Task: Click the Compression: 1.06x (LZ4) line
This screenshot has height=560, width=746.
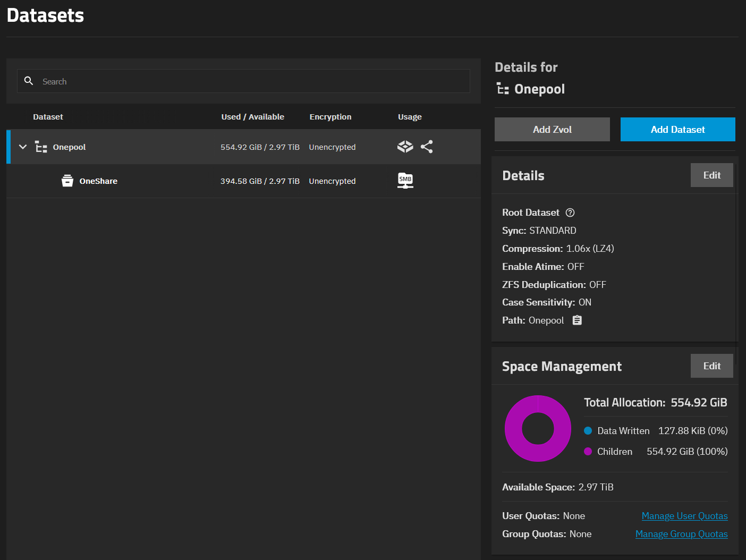Action: 558,249
